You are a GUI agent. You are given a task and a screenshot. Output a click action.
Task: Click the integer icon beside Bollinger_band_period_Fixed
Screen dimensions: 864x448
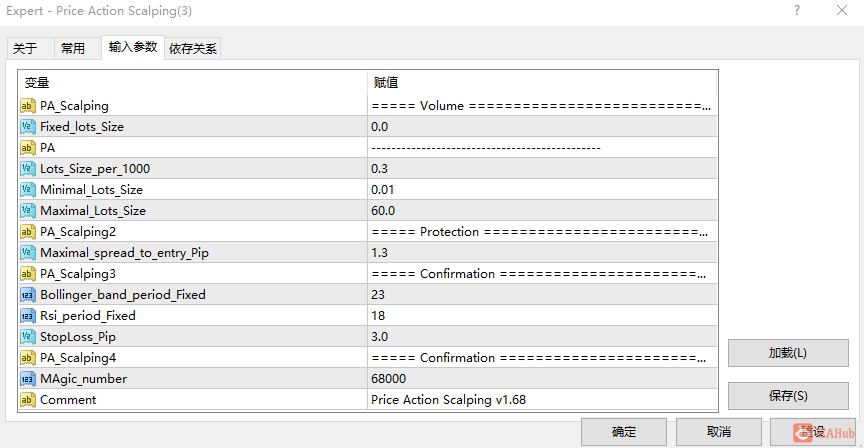click(x=28, y=294)
